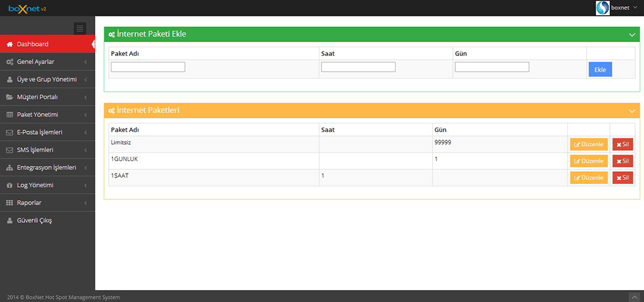The height and width of the screenshot is (302, 644).
Task: Select the Limitsiz package name cell
Action: click(x=214, y=144)
